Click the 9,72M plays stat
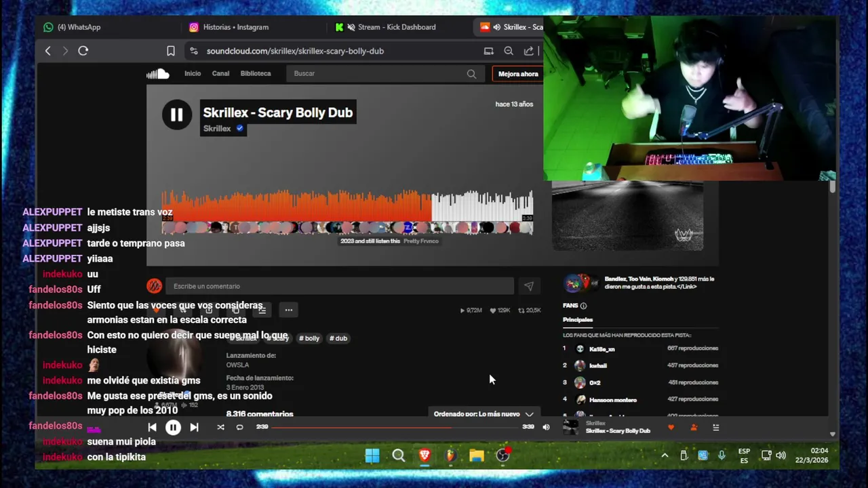This screenshot has height=488, width=868. click(471, 310)
